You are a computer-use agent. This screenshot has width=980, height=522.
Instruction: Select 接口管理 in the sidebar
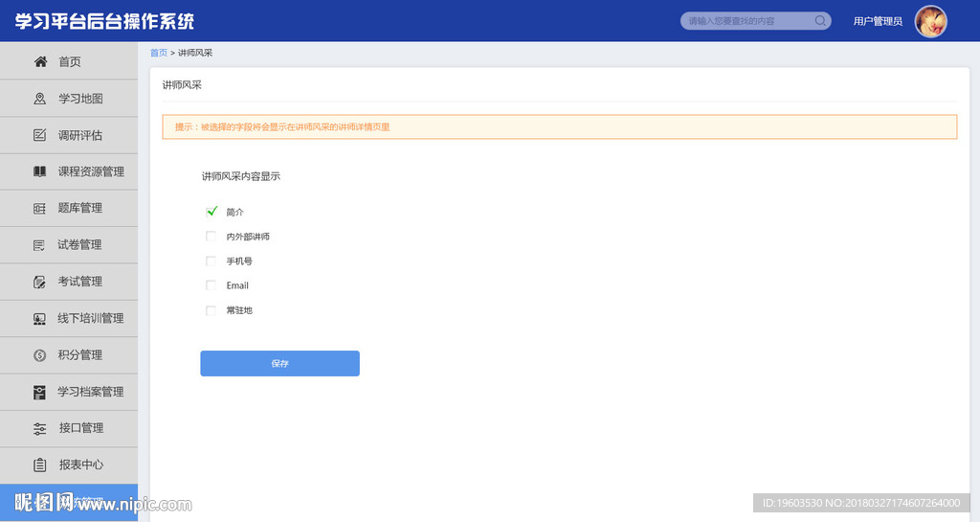pos(69,428)
